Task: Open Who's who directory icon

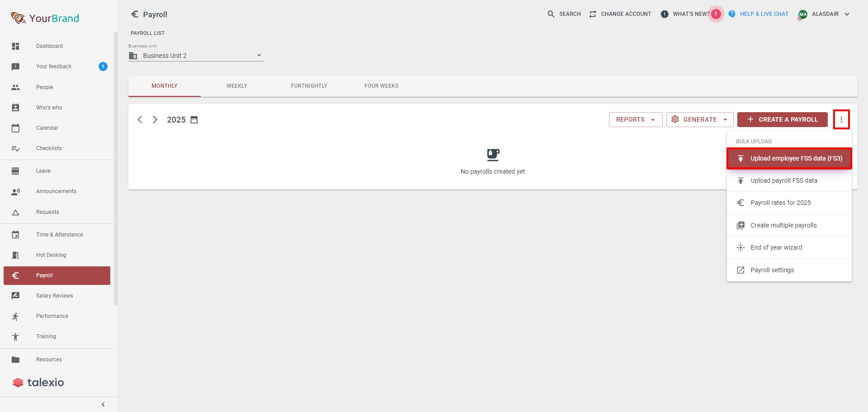Action: [x=15, y=108]
